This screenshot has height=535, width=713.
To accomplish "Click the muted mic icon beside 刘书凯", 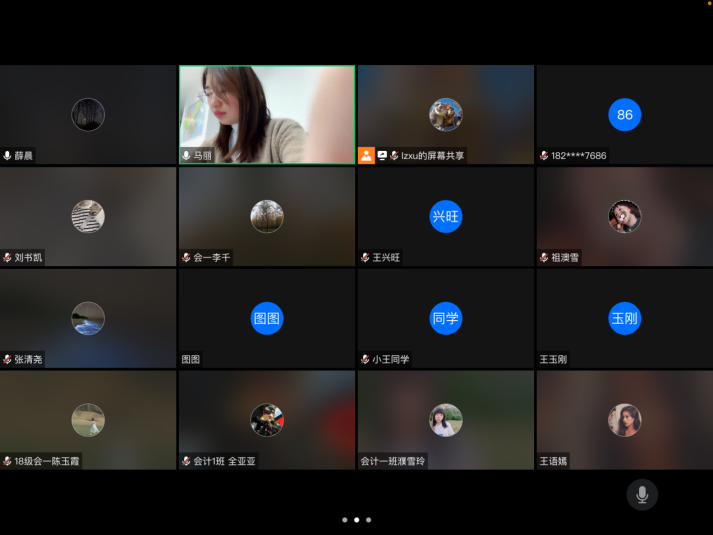I will pyautogui.click(x=8, y=257).
